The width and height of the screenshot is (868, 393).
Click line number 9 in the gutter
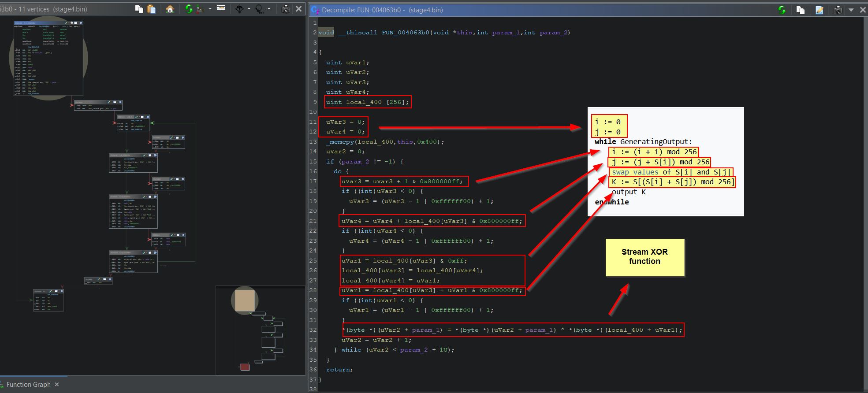click(x=315, y=102)
